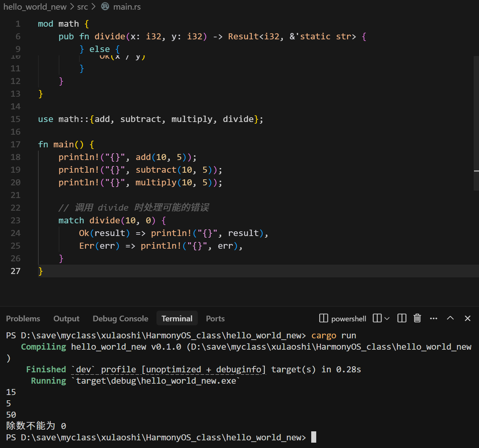The image size is (479, 448).
Task: Click "cargo run" command in terminal
Action: (x=334, y=335)
